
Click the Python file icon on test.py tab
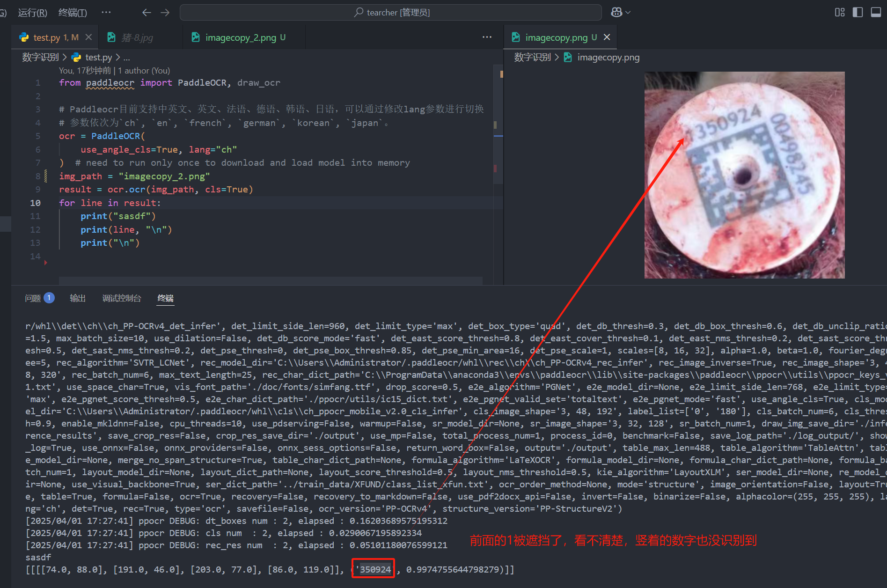click(x=24, y=37)
